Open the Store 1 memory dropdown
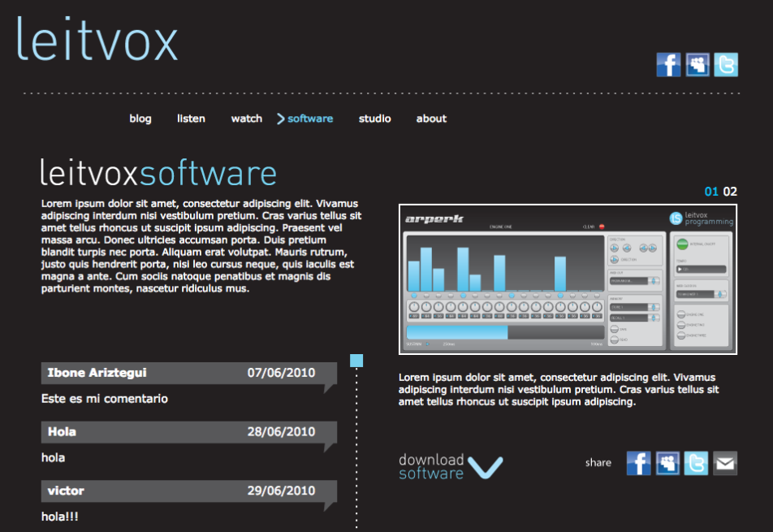The height and width of the screenshot is (532, 773). pos(634,307)
